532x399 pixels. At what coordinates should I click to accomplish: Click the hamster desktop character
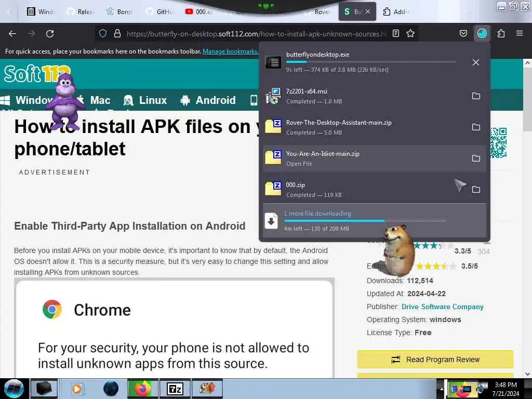point(398,250)
